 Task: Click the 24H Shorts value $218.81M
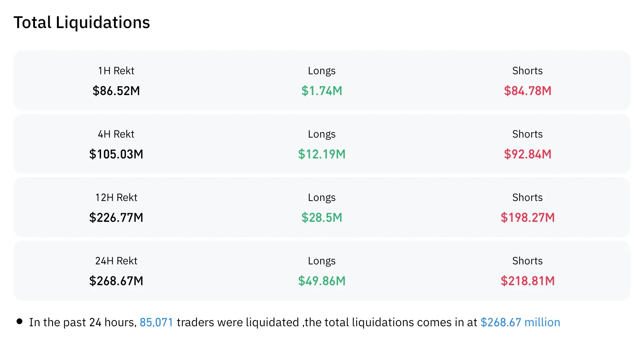tap(528, 281)
